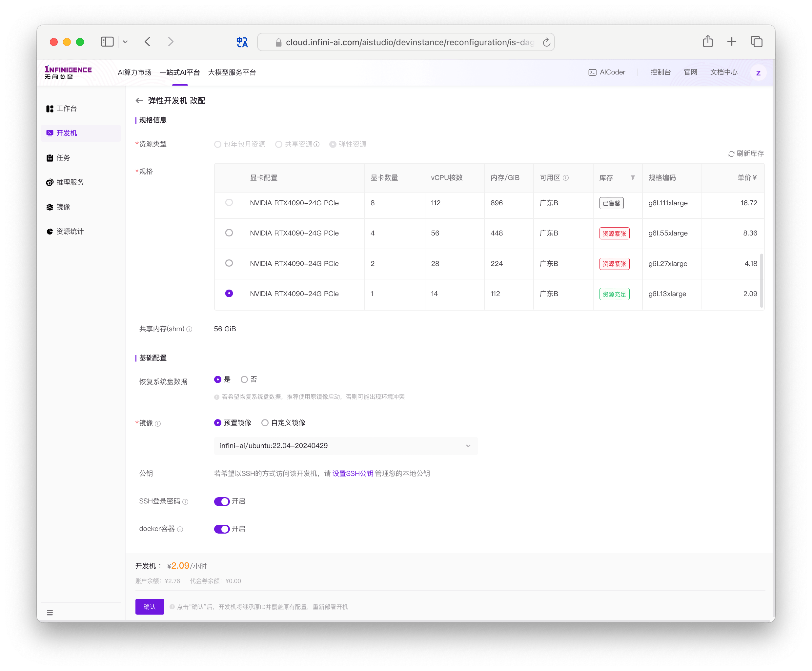Click the info icon next to SSH登录密码
Viewport: 812px width, 671px height.
[185, 502]
